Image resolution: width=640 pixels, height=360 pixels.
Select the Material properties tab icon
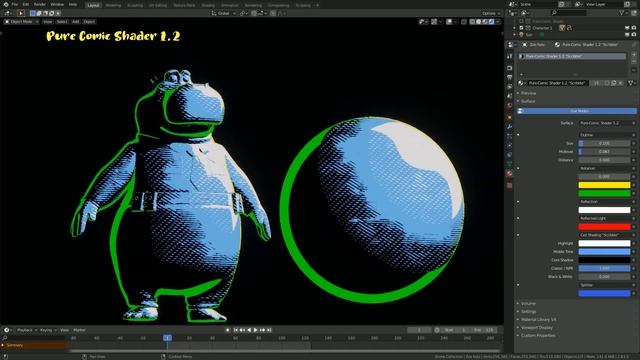[x=509, y=173]
